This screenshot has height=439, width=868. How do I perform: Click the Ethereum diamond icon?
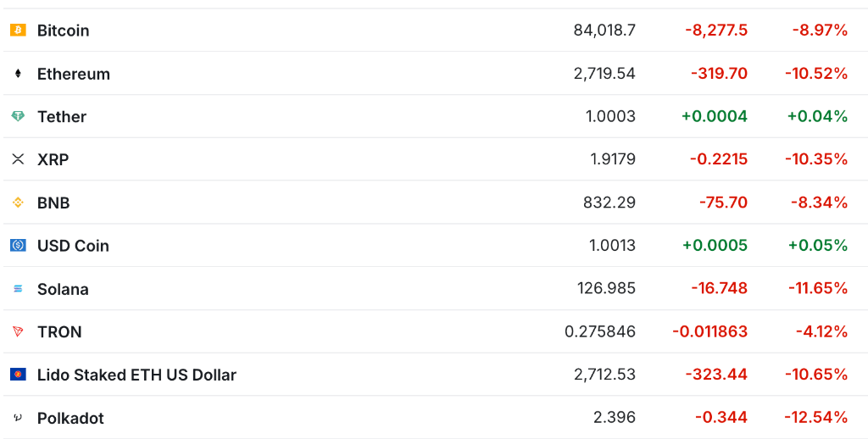tap(18, 74)
